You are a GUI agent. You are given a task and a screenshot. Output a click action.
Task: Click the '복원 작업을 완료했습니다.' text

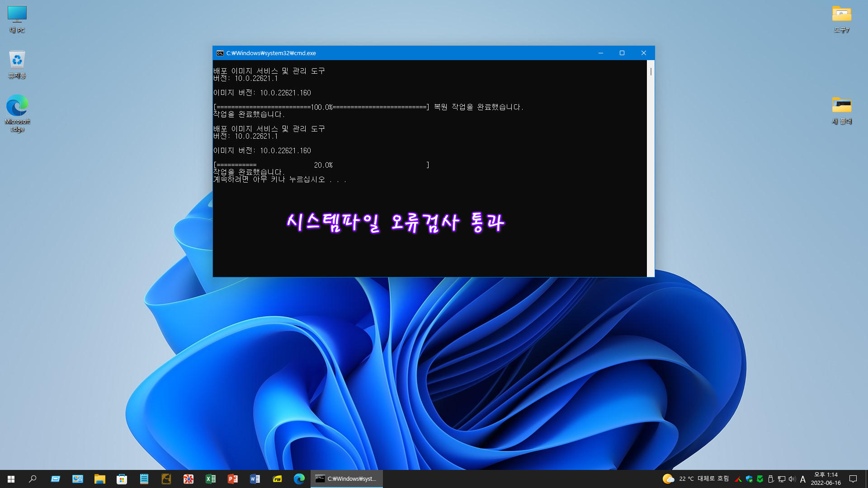478,107
